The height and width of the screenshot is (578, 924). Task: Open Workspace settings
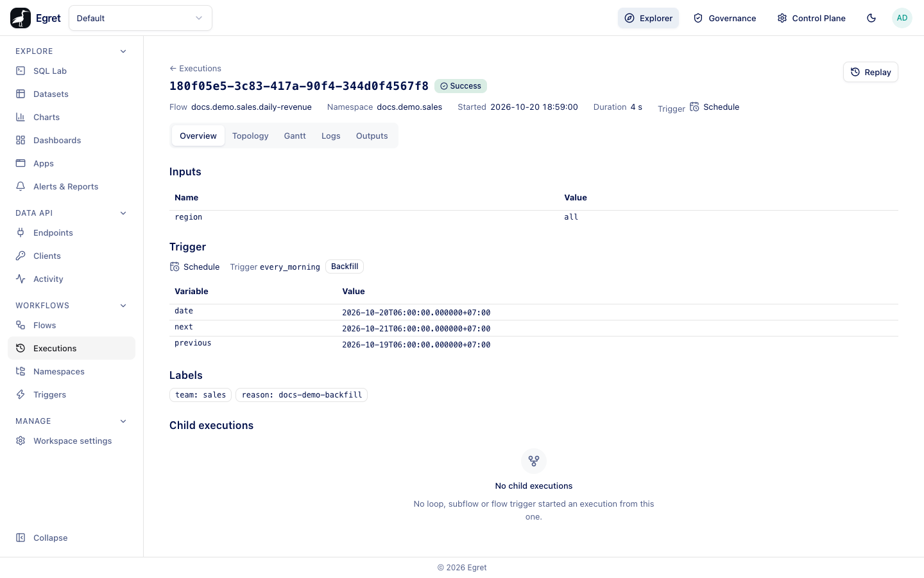click(x=71, y=441)
